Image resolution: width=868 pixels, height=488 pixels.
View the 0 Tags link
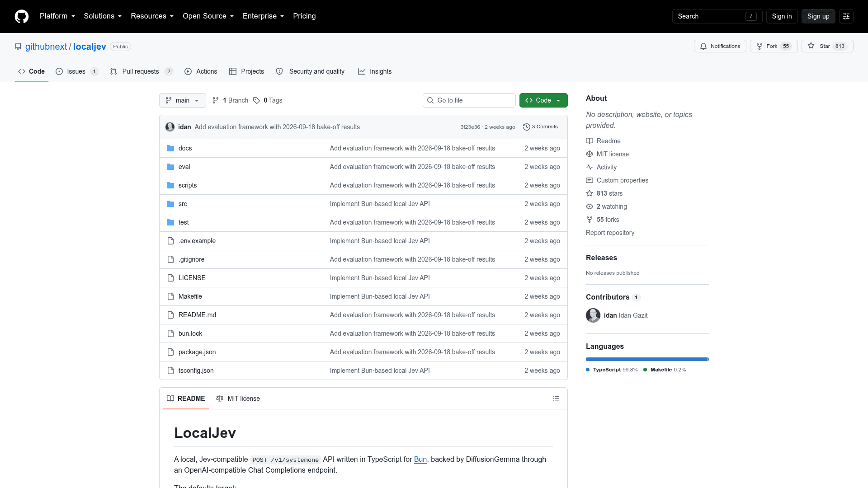pyautogui.click(x=268, y=100)
